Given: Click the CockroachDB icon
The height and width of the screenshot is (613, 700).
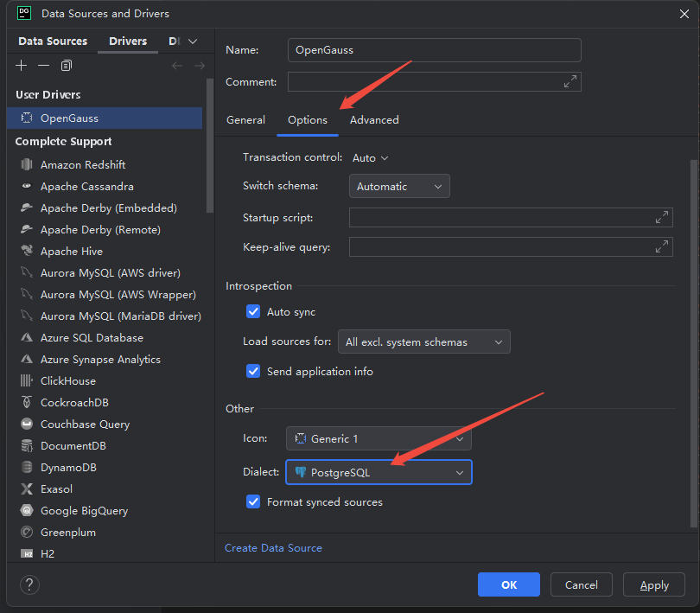Looking at the screenshot, I should [x=27, y=402].
